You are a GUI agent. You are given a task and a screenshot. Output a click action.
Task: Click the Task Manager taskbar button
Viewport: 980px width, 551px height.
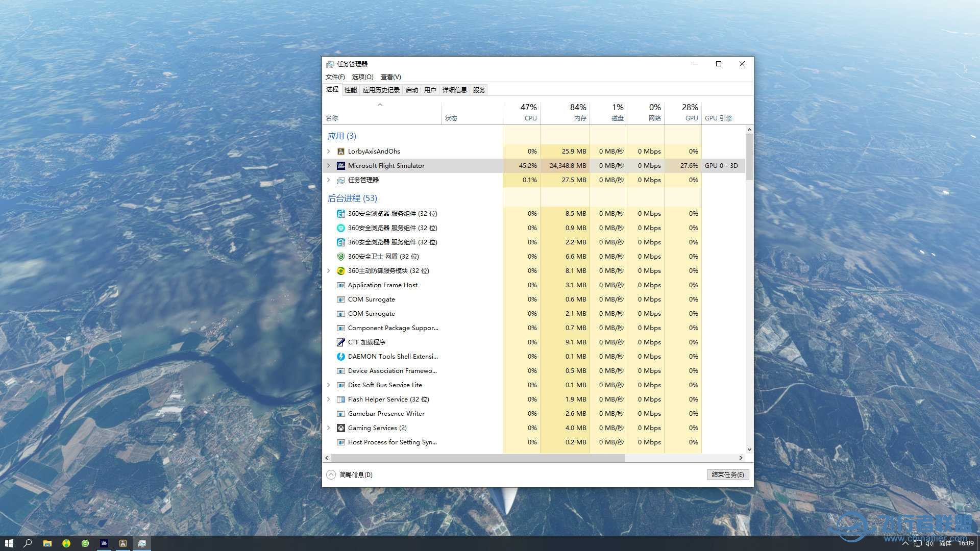(142, 543)
